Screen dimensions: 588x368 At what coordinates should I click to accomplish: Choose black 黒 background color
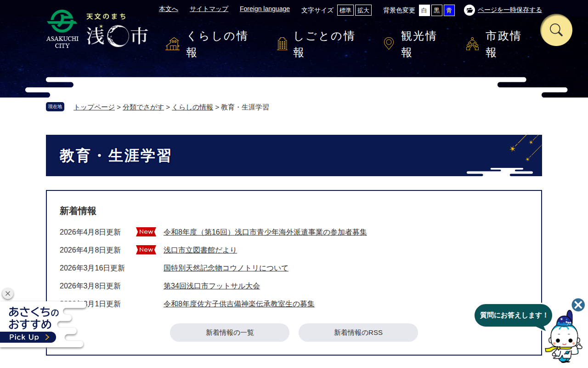tap(437, 10)
